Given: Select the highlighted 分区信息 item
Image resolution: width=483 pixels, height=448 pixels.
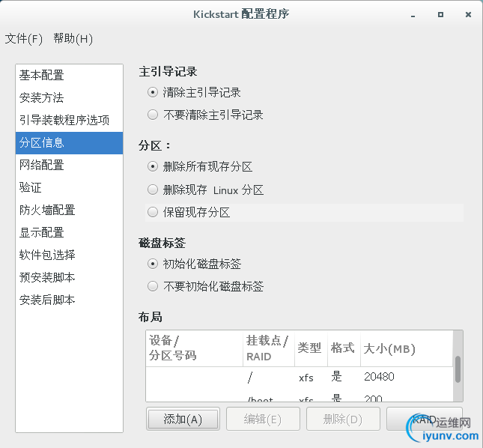Looking at the screenshot, I should tap(69, 143).
